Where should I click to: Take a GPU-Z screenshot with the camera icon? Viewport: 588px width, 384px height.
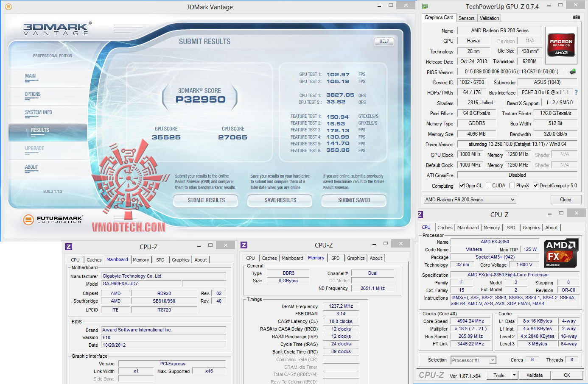(576, 17)
